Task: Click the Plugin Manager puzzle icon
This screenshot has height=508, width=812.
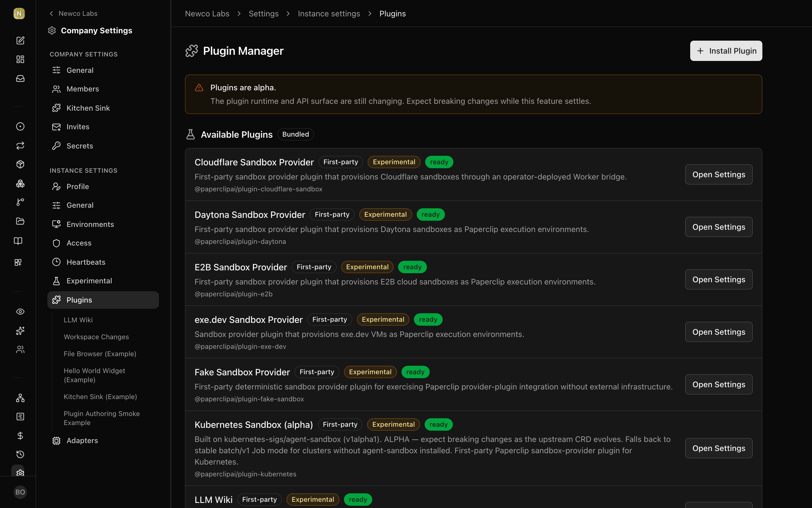Action: point(192,51)
